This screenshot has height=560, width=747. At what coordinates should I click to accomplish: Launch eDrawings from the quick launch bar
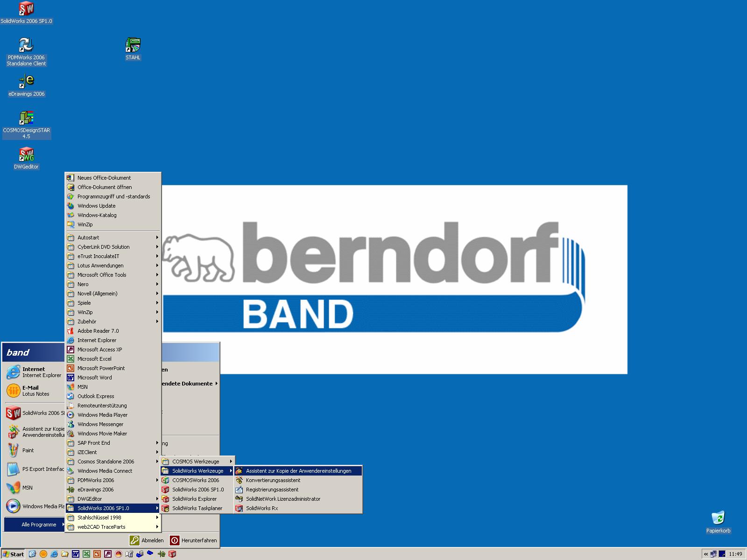point(162,554)
